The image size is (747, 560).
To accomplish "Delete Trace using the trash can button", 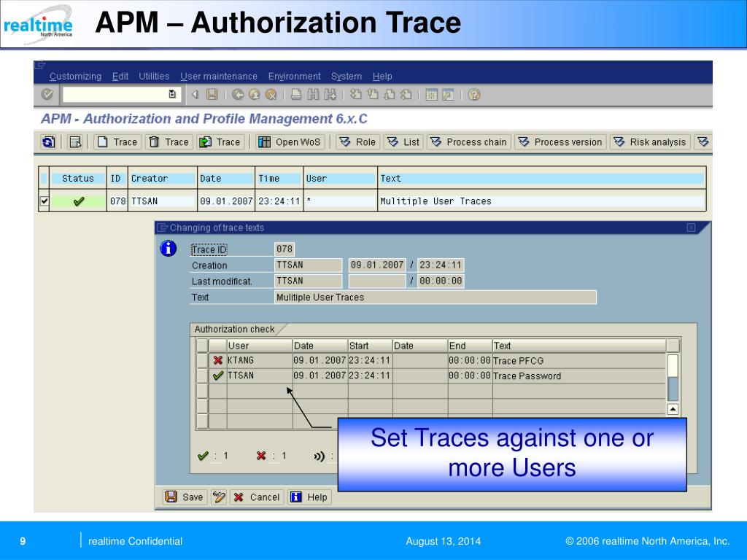I will point(169,142).
